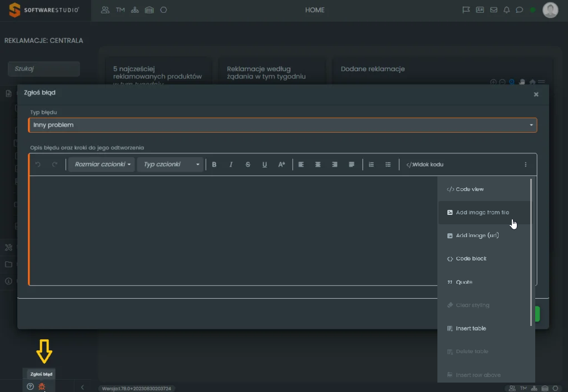The height and width of the screenshot is (392, 568).
Task: Choose Insert table from the menu
Action: pyautogui.click(x=471, y=329)
